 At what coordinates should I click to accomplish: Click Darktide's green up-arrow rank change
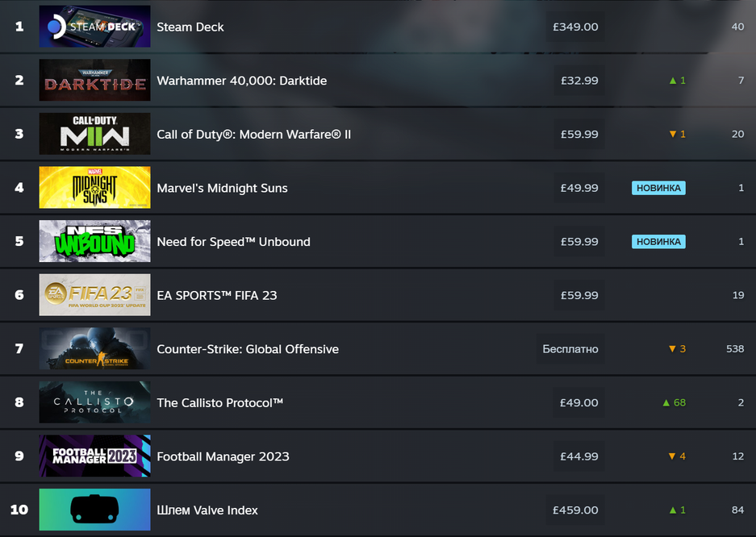pos(677,81)
